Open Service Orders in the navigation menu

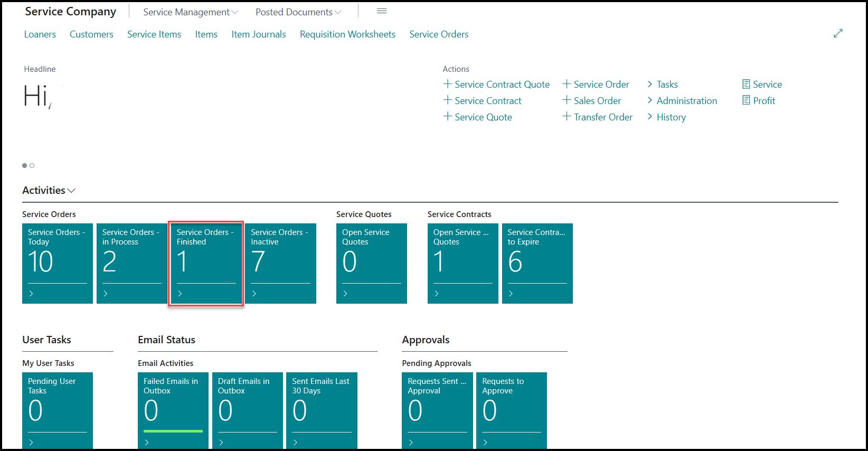click(x=439, y=34)
